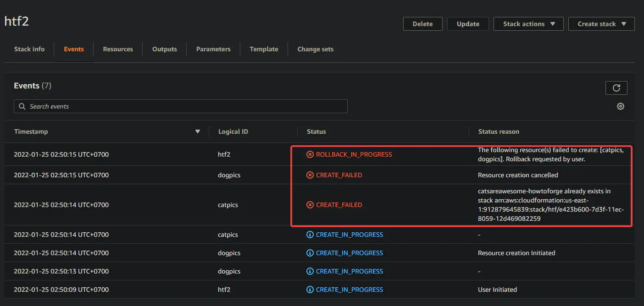Screen dimensions: 644x306
Task: Switch to the Change sets tab
Action: point(315,49)
